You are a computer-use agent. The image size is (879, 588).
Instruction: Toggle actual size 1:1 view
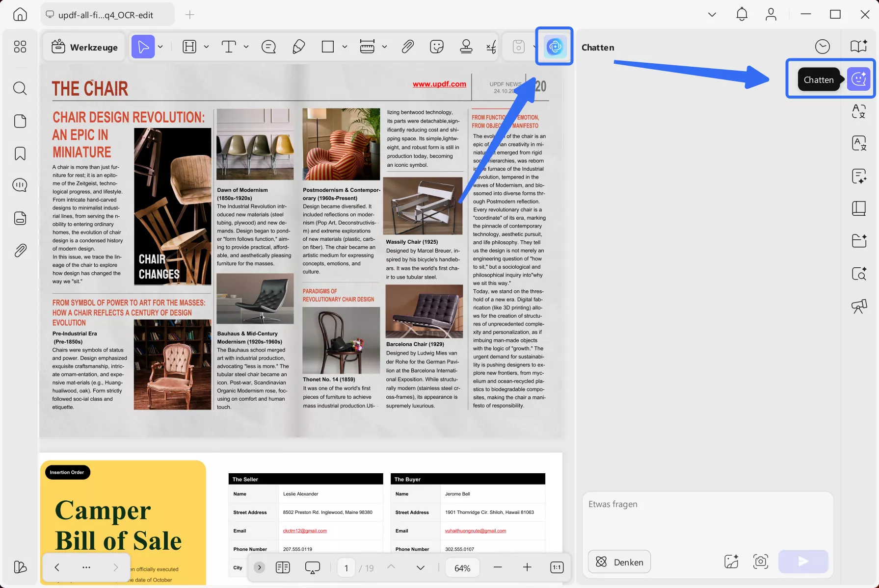(557, 567)
